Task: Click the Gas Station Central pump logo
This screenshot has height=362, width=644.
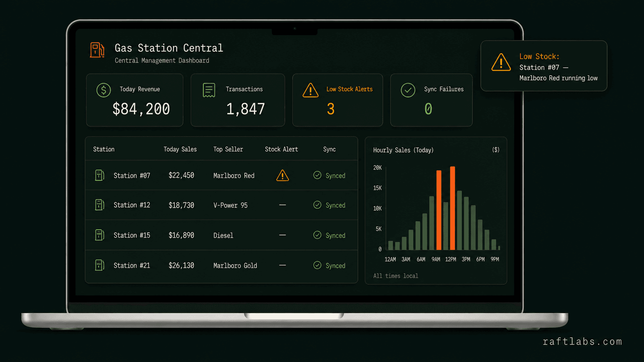Action: click(x=97, y=50)
